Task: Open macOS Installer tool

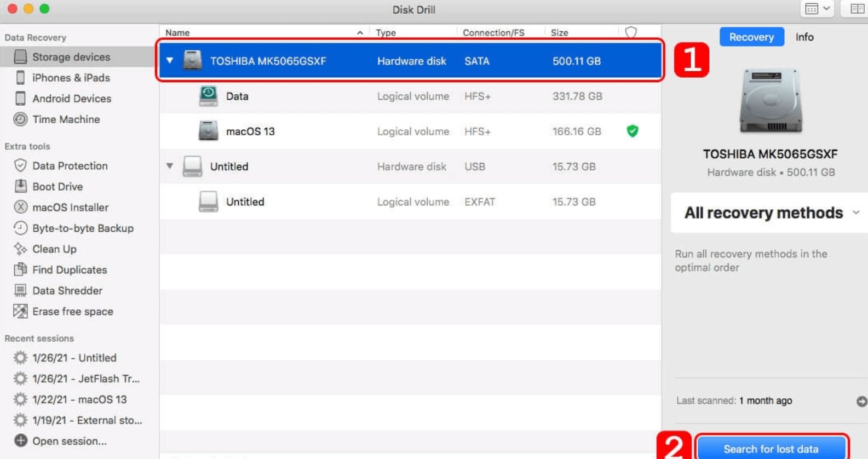Action: pyautogui.click(x=70, y=208)
